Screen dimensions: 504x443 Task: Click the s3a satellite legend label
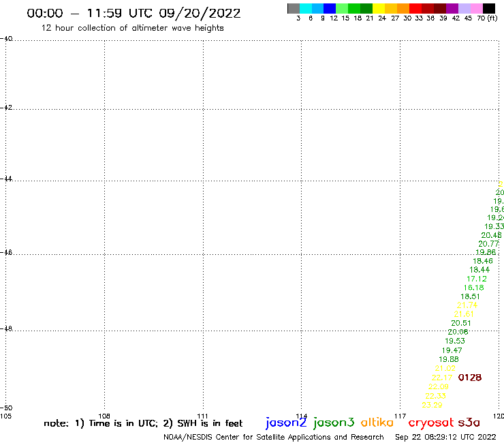[x=469, y=423]
